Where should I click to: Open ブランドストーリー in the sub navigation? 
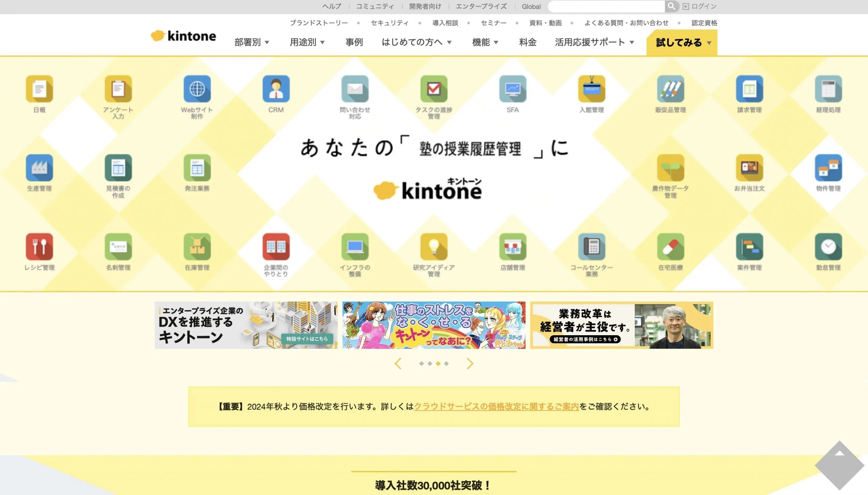point(319,23)
